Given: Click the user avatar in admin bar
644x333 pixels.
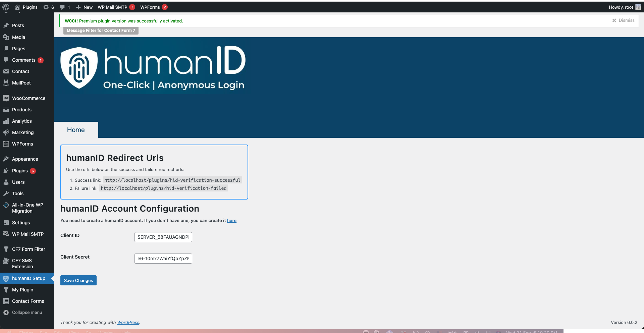Looking at the screenshot, I should point(638,7).
